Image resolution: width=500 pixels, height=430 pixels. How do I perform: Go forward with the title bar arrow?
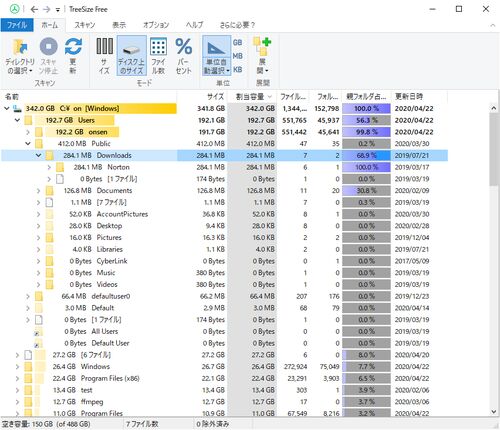(47, 9)
